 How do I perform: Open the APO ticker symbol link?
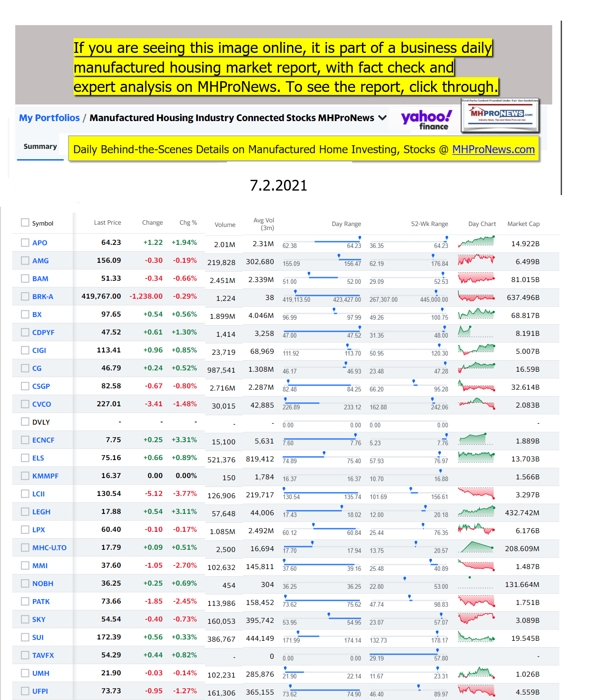click(39, 243)
